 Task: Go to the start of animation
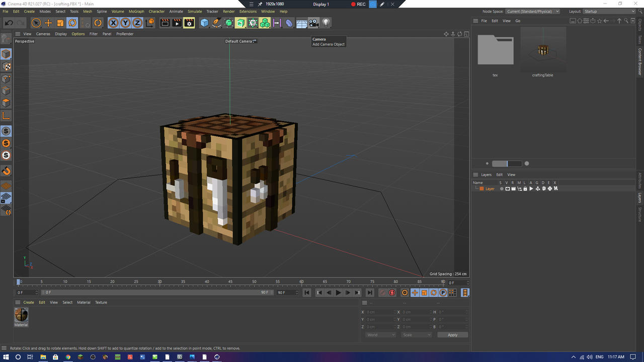point(307,293)
